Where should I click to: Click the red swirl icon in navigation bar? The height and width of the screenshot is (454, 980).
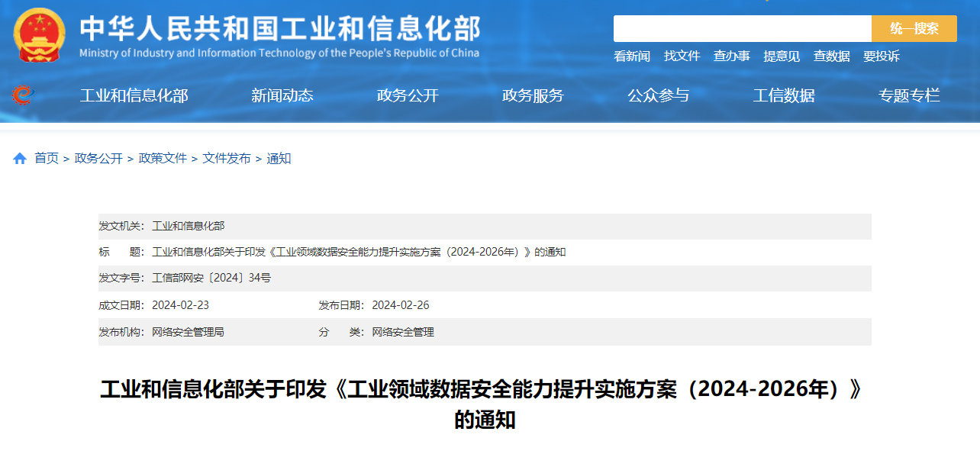point(23,95)
